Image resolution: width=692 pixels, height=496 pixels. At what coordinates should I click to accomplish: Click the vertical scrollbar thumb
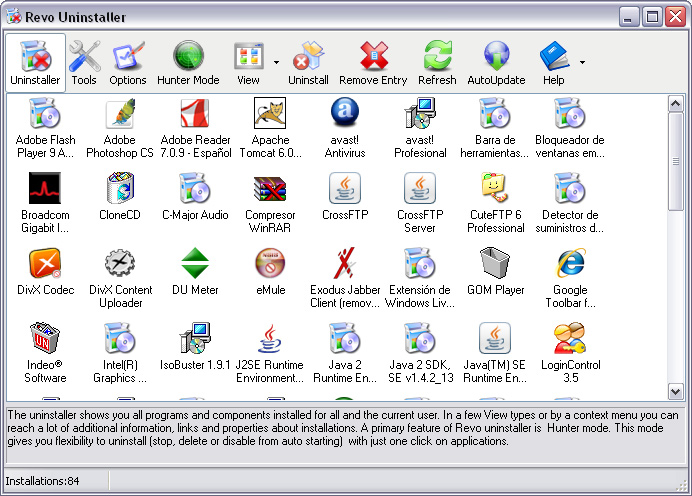coord(676,162)
